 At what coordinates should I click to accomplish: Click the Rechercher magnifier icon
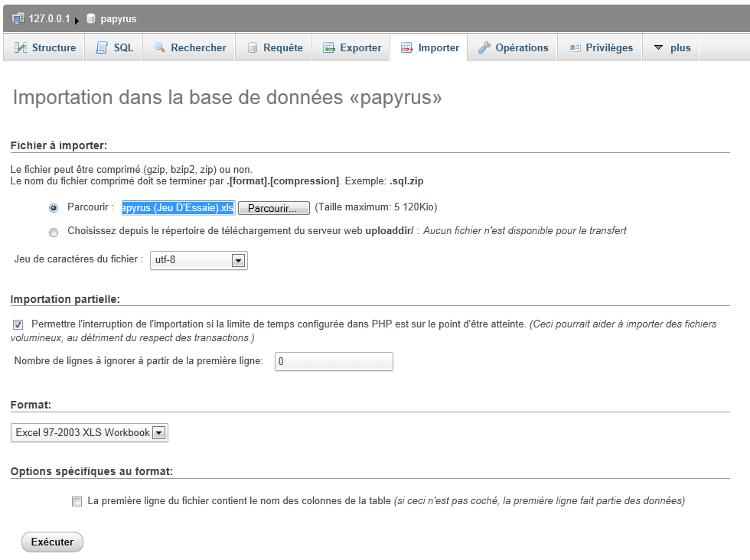coord(159,47)
